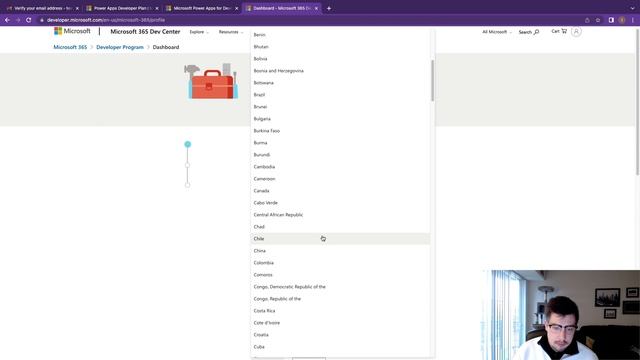Select Cuba option

point(340,347)
